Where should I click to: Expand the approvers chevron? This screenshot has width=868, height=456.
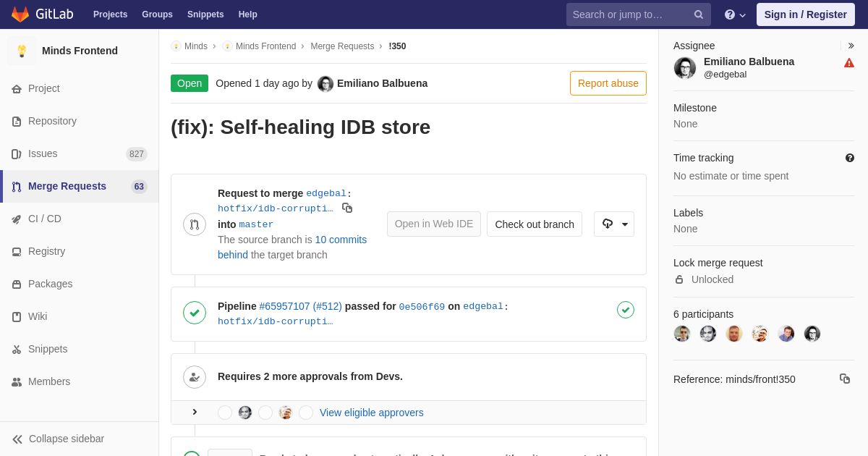point(195,412)
